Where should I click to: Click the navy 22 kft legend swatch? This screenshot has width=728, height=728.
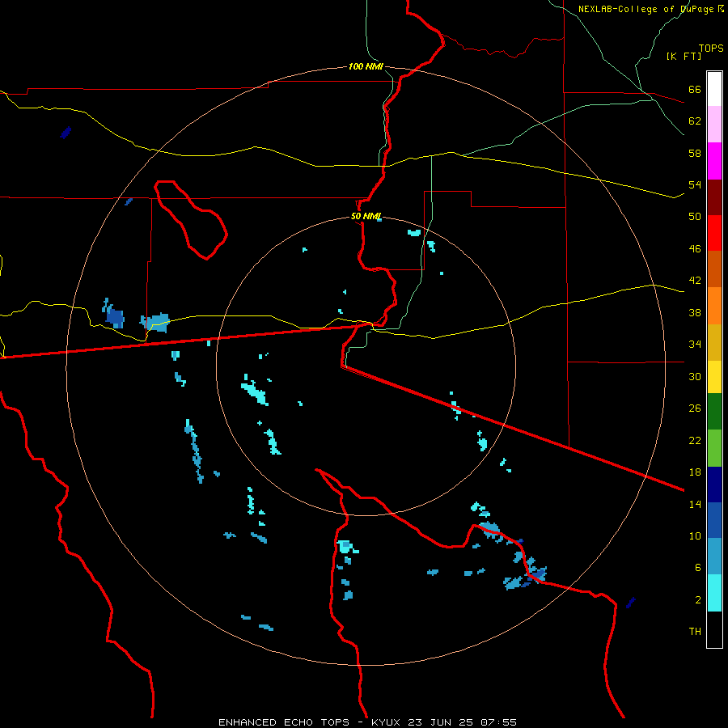tap(714, 485)
